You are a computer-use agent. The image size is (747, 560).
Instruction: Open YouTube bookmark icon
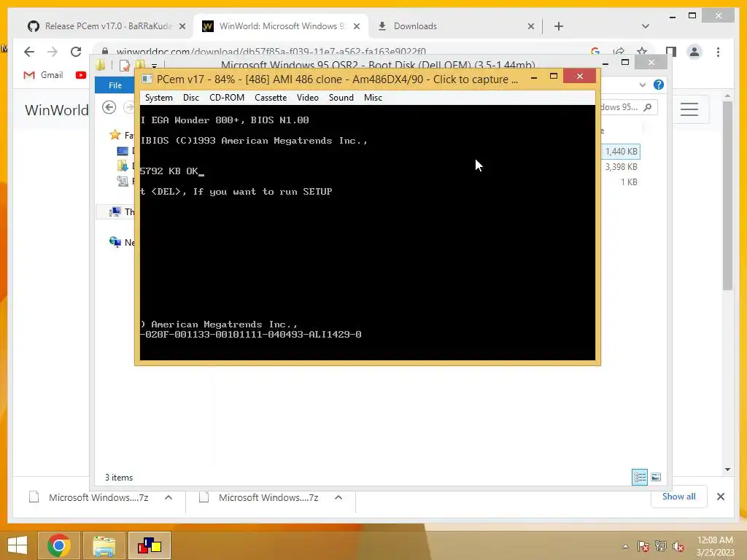[x=80, y=75]
